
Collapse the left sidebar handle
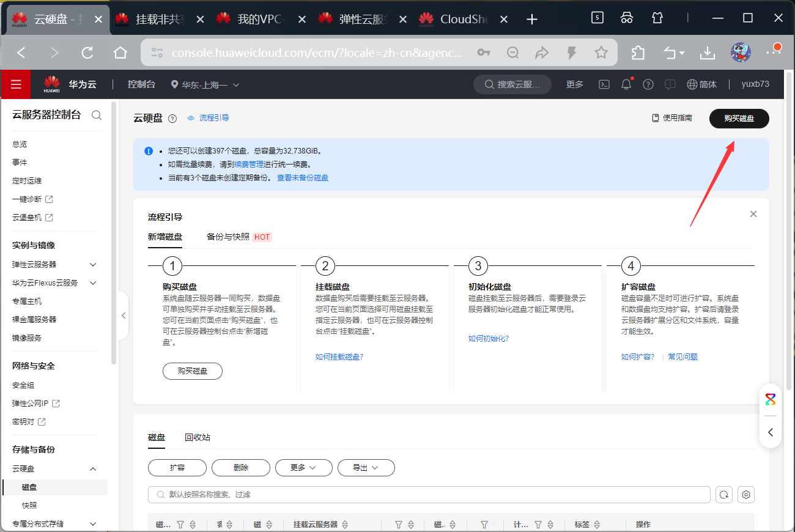pos(124,316)
